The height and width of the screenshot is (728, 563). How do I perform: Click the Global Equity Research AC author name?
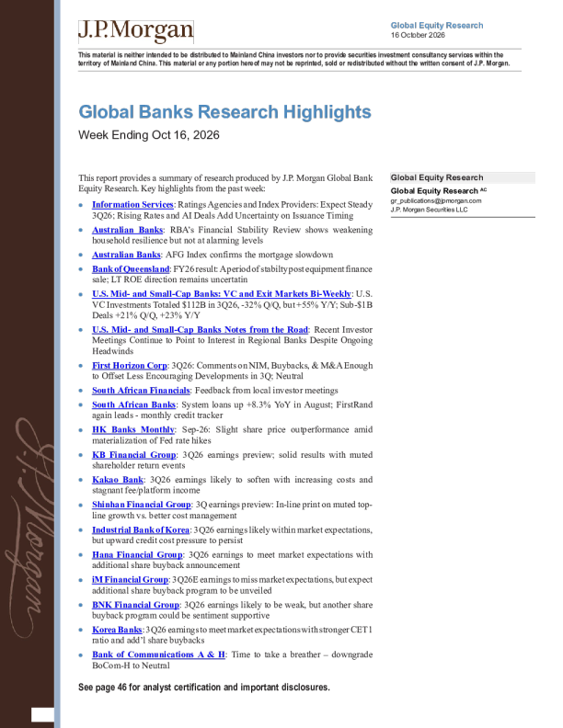[x=439, y=191]
